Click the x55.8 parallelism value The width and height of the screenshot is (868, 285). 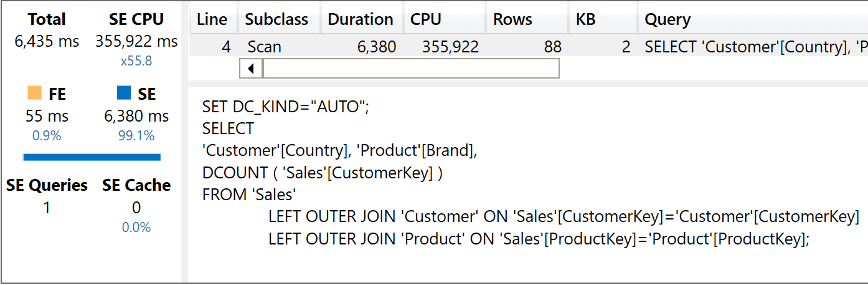136,61
